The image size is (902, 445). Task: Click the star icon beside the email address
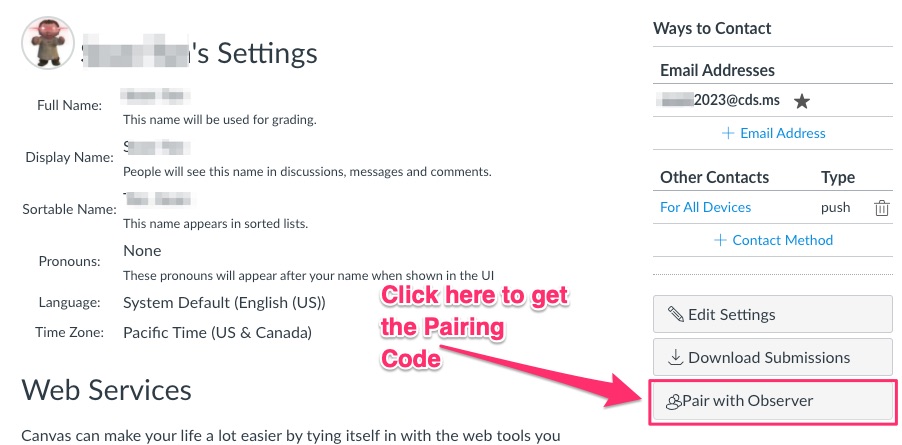pyautogui.click(x=801, y=102)
